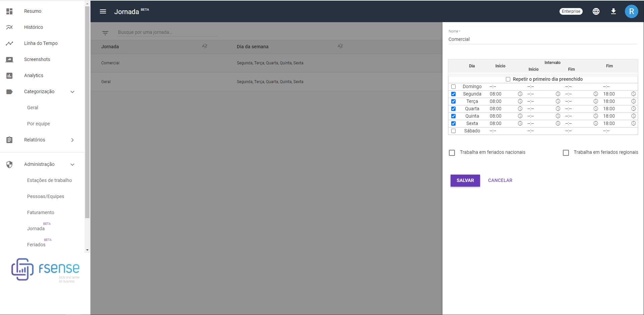The height and width of the screenshot is (315, 644).
Task: Open the jornada filter icon
Action: 105,33
